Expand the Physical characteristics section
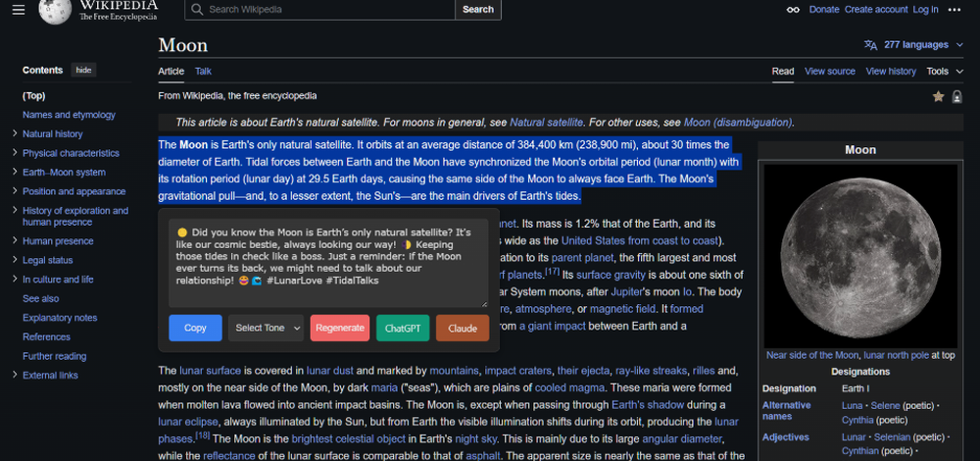980x461 pixels. coord(15,153)
